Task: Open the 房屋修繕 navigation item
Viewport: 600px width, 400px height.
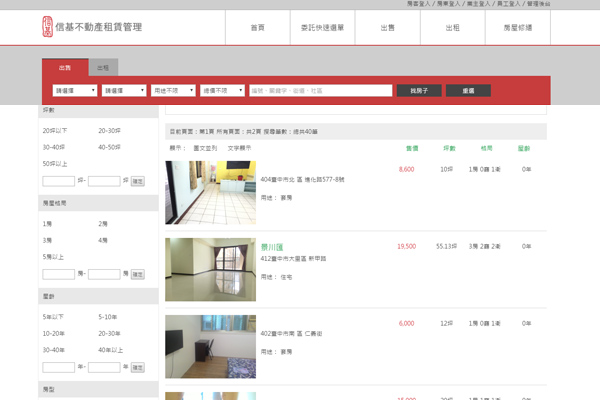Action: (x=518, y=28)
